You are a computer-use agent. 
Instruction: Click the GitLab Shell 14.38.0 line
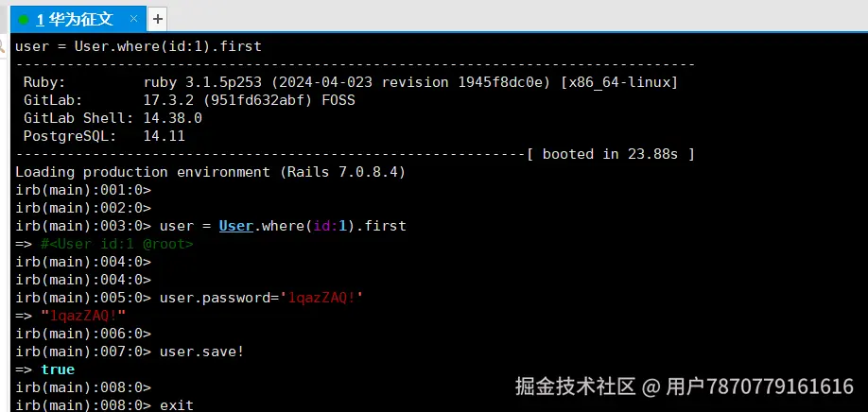click(113, 118)
